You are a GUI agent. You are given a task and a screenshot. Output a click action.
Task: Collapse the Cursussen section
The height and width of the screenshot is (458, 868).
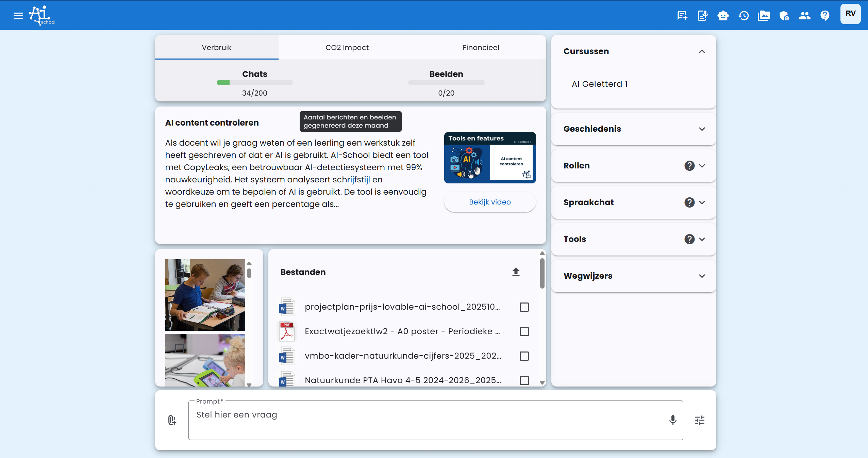(x=702, y=51)
